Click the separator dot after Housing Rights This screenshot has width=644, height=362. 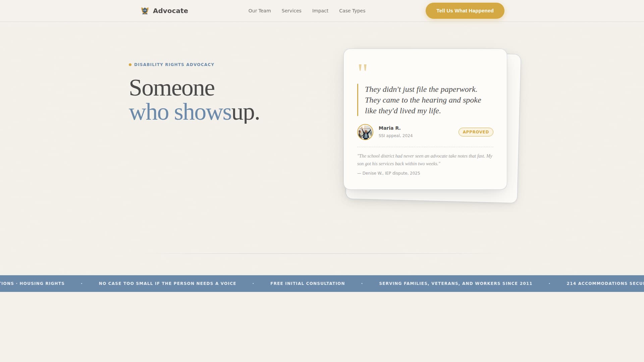(82, 283)
